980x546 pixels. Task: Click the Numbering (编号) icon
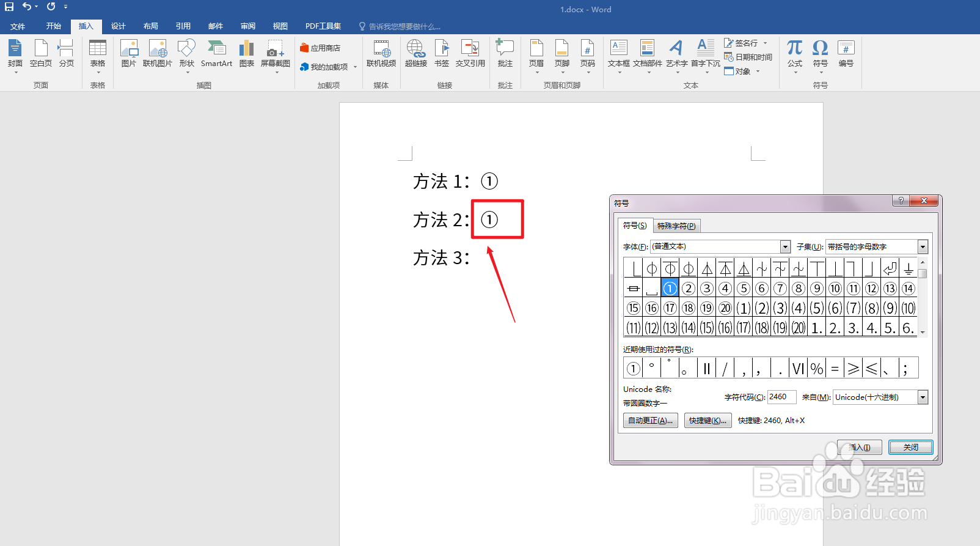point(846,54)
